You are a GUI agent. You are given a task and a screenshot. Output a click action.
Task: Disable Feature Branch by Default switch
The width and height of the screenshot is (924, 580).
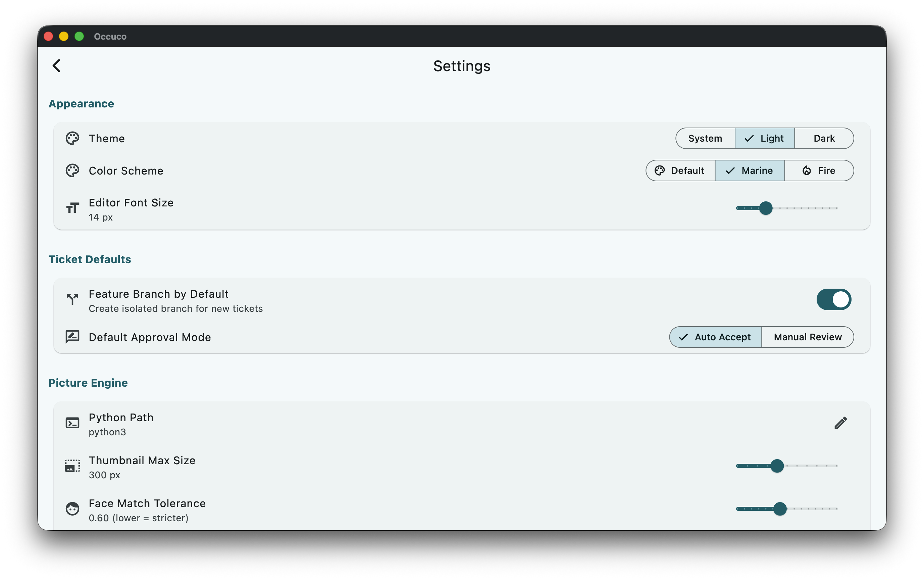coord(833,299)
